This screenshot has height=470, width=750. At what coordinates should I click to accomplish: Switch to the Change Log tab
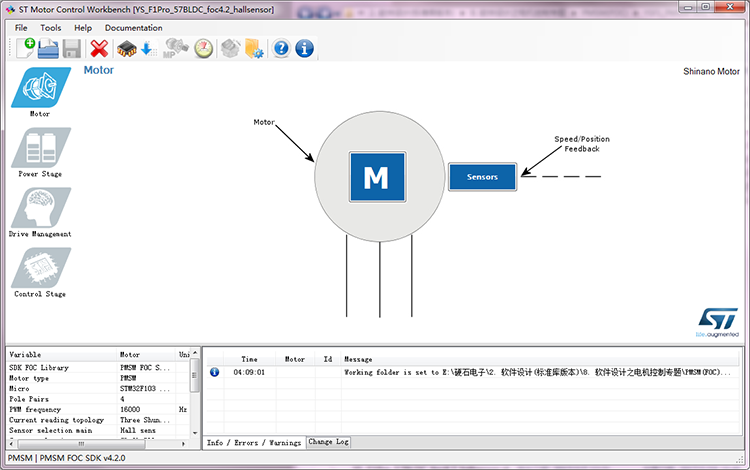coord(328,442)
